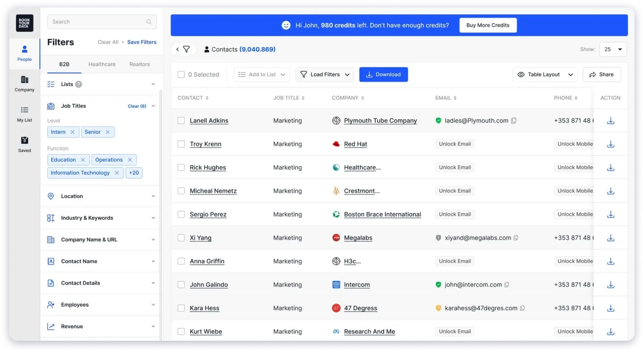Click the Save Filters link
Screen dimensions: 644x352
tap(141, 42)
